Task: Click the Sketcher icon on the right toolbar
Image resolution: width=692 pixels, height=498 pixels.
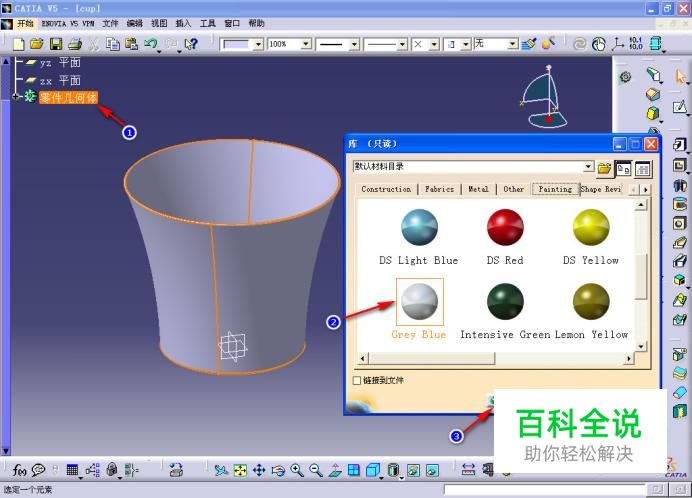Action: click(679, 106)
